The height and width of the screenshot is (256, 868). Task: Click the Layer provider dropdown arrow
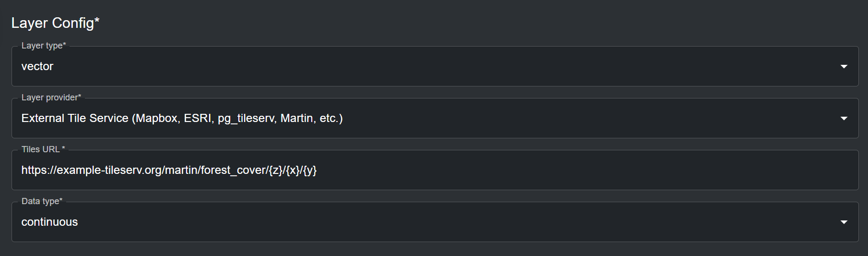[x=844, y=118]
